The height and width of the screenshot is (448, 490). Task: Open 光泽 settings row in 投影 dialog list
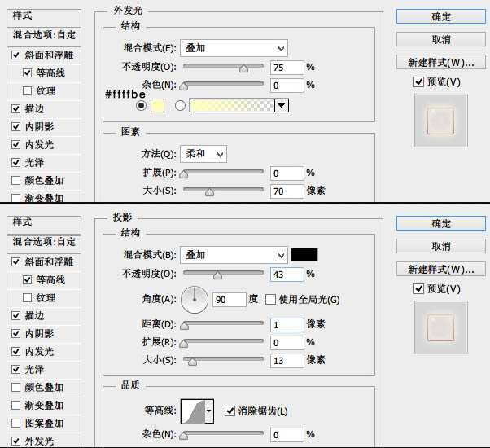click(x=44, y=369)
